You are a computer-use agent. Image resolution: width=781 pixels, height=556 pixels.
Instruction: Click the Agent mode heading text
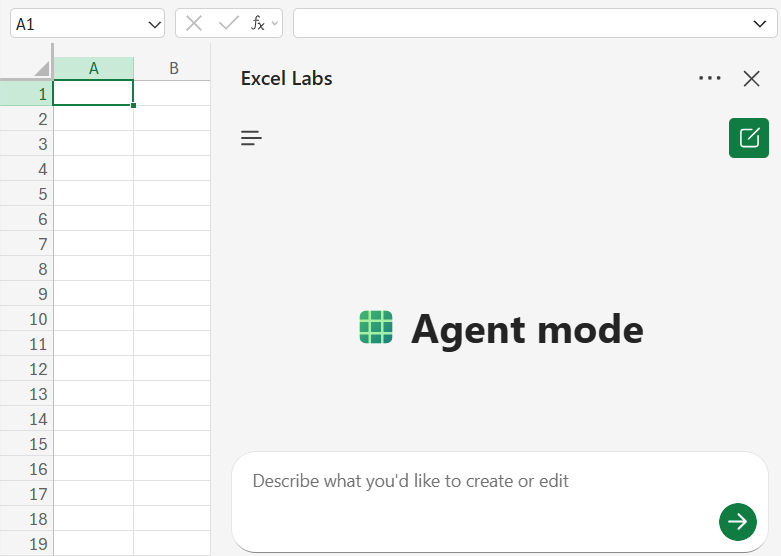(x=527, y=330)
